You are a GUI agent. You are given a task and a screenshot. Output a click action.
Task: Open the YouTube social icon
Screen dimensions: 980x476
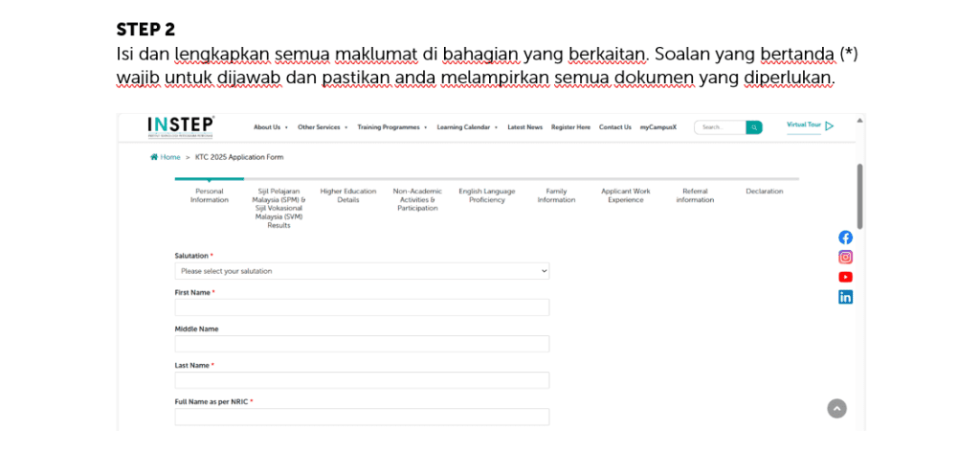click(x=845, y=277)
